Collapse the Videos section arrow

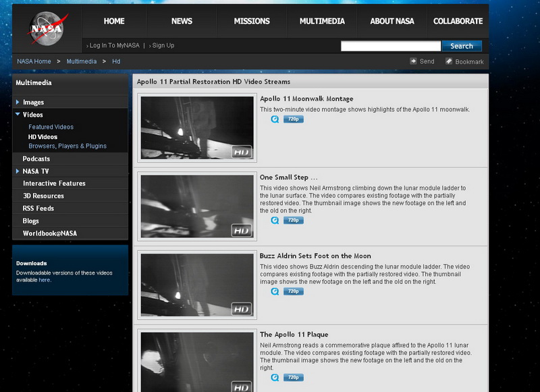18,114
